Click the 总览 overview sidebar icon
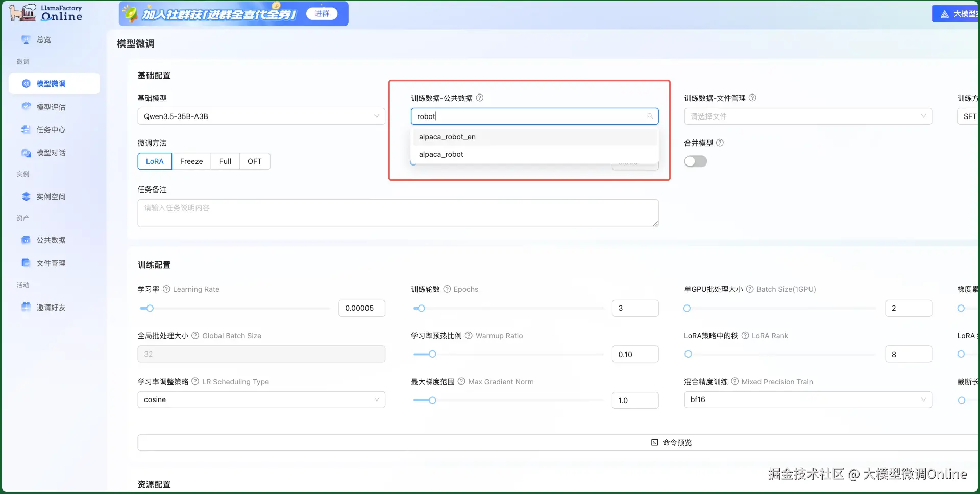 26,39
